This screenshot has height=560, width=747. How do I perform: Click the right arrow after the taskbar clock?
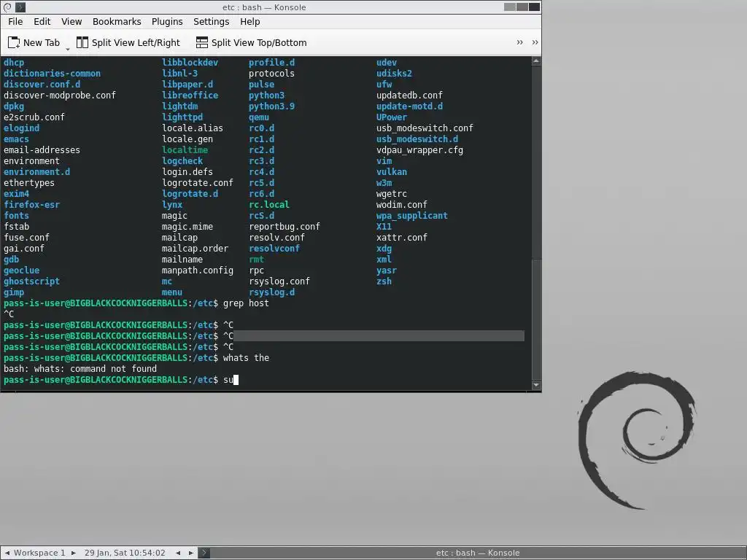pos(190,553)
